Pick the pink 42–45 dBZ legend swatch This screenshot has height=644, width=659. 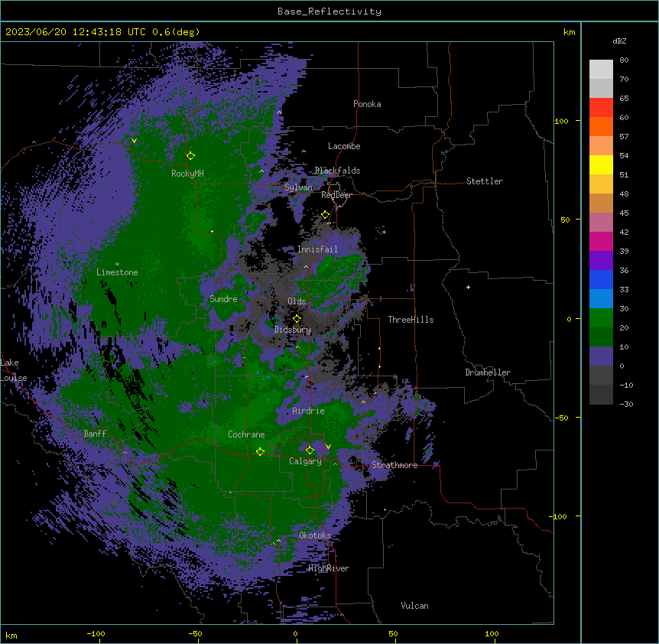(x=601, y=223)
